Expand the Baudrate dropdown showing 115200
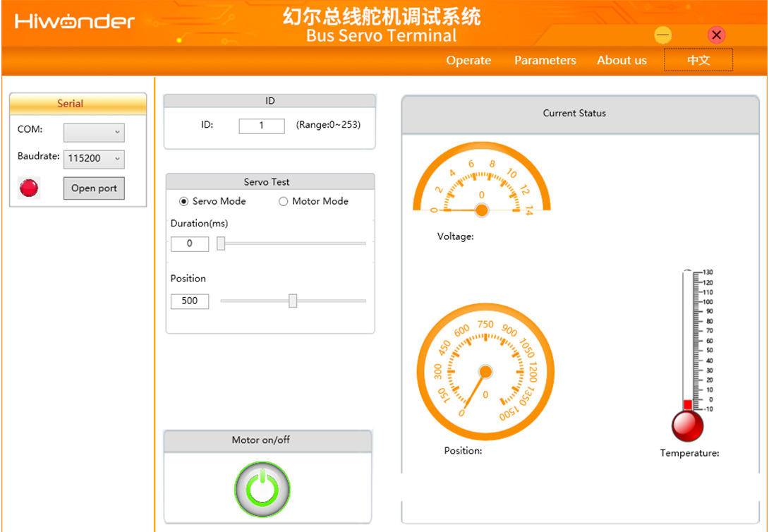 (94, 159)
